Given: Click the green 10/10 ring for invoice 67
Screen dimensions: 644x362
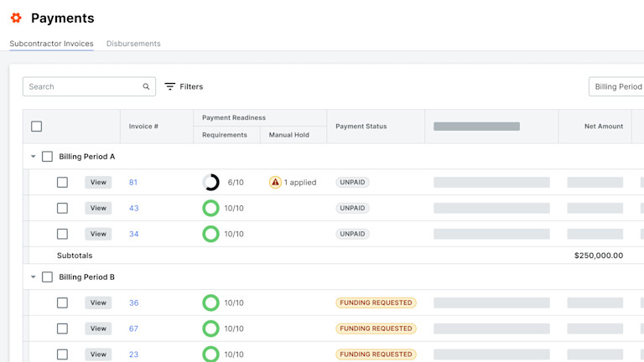Looking at the screenshot, I should point(210,328).
